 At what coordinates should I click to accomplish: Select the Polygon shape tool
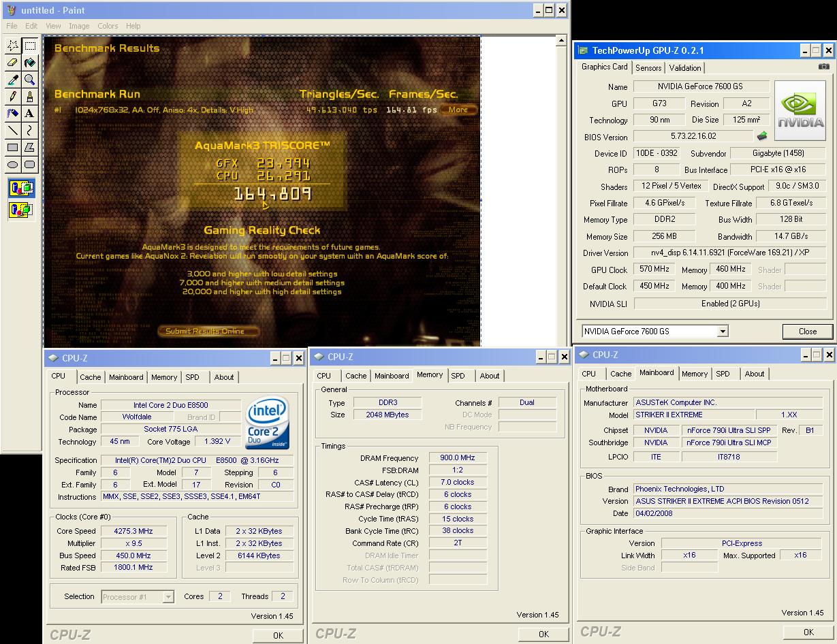tap(30, 148)
